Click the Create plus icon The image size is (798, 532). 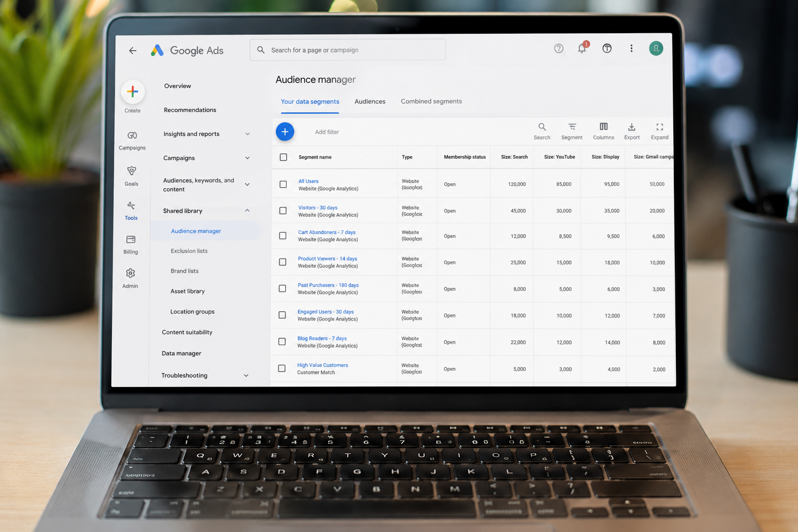(132, 92)
